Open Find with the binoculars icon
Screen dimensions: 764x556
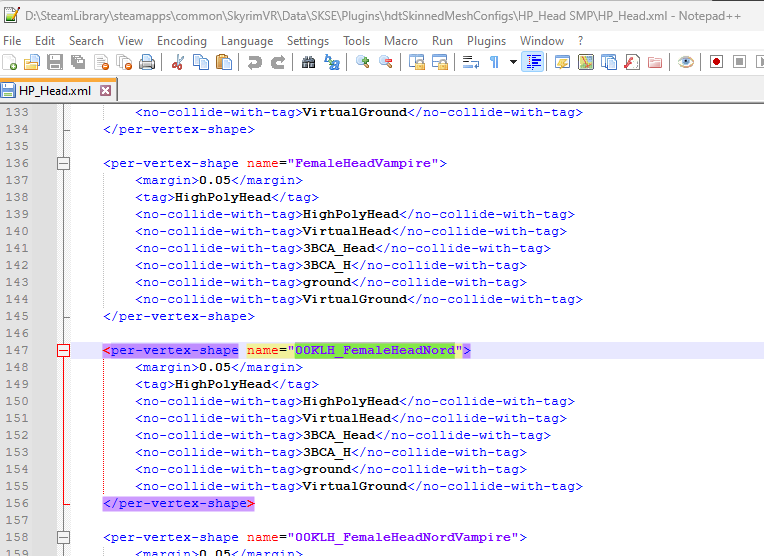pos(308,62)
